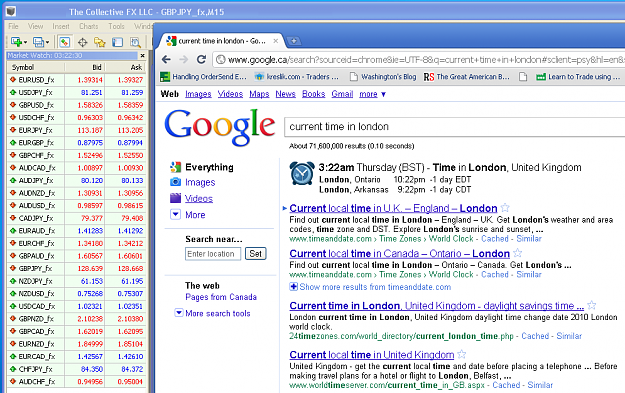Click the Set location button
The width and height of the screenshot is (625, 393).
coord(256,253)
